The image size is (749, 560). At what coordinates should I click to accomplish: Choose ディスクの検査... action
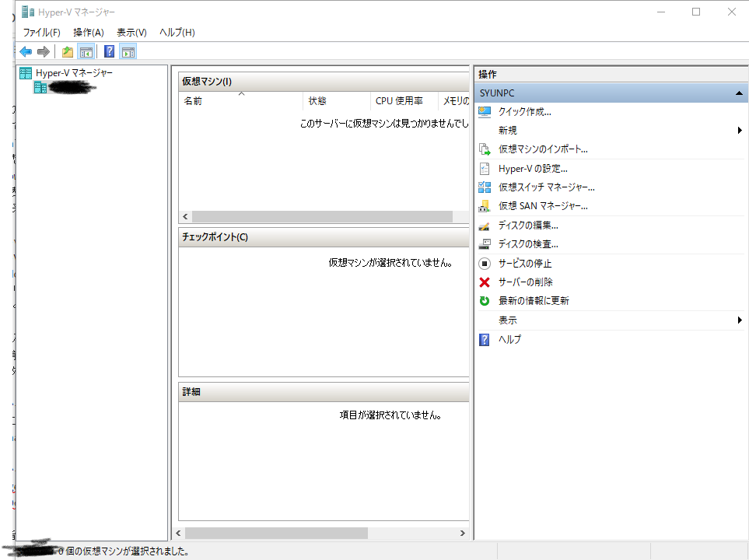tap(528, 244)
